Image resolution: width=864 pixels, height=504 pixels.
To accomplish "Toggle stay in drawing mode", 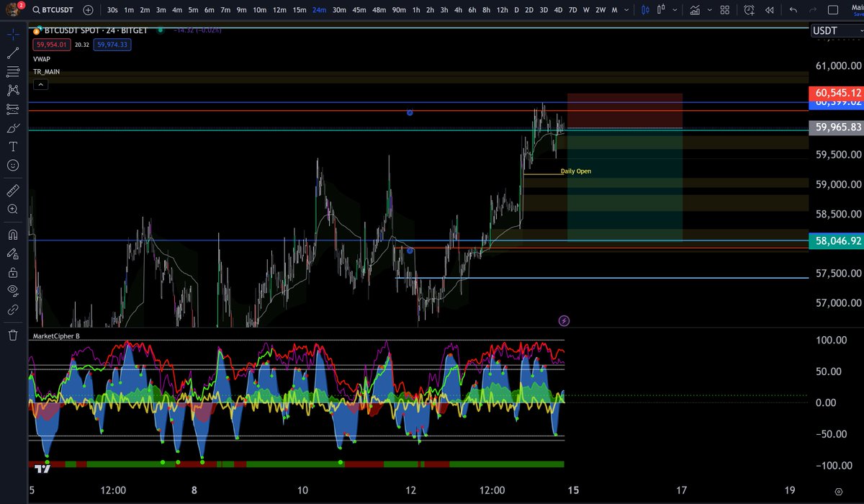I will [x=13, y=253].
